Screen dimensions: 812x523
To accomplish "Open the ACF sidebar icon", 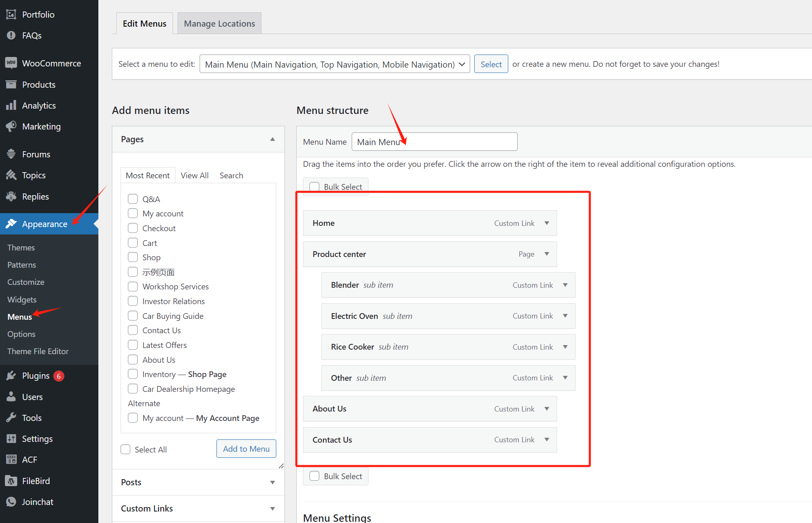I will [11, 459].
